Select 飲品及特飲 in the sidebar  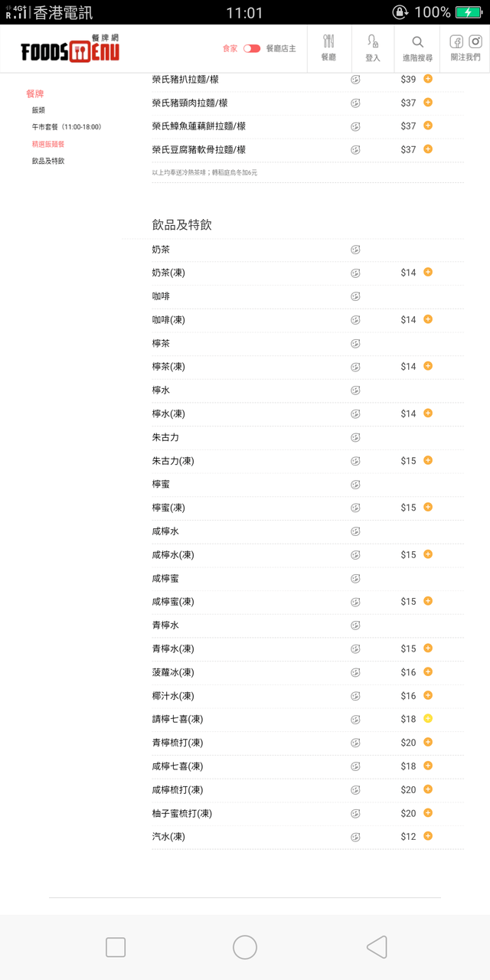pyautogui.click(x=48, y=161)
